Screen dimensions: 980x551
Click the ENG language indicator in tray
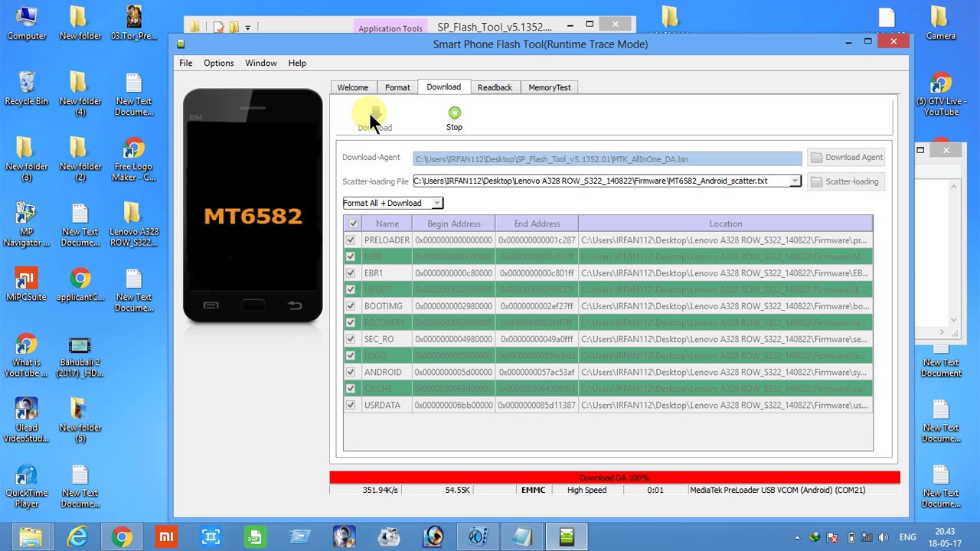[x=908, y=537]
